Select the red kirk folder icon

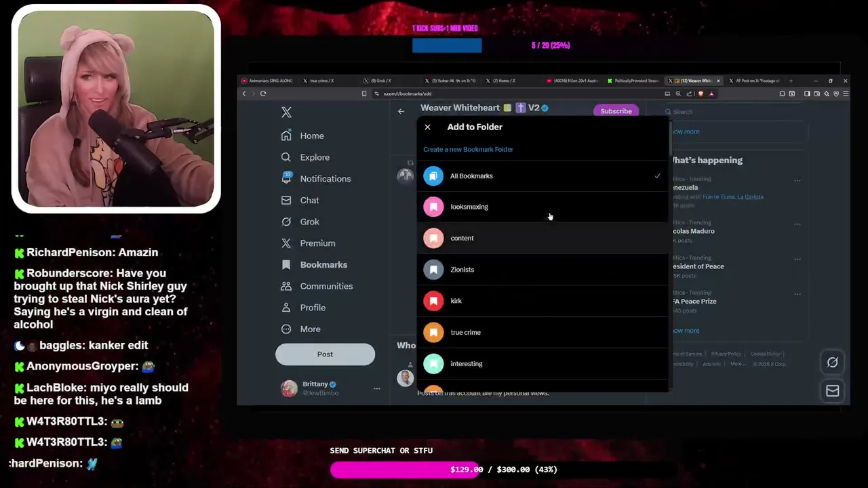(433, 301)
